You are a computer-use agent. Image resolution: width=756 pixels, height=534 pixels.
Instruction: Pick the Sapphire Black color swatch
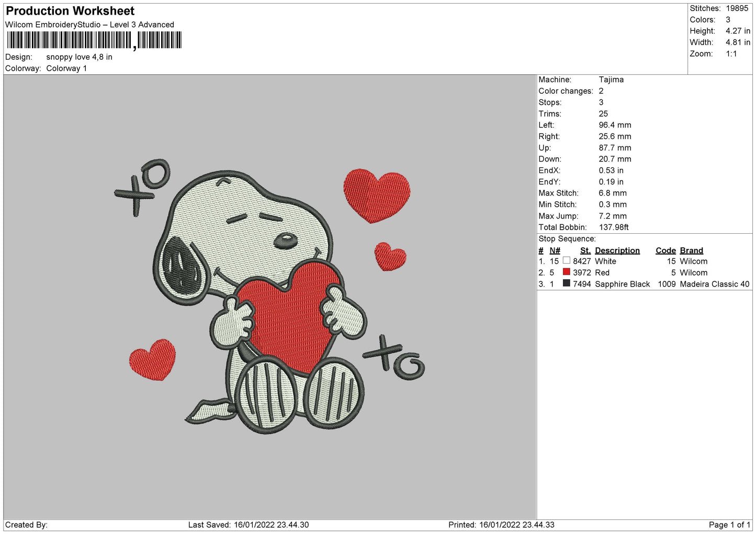[566, 283]
